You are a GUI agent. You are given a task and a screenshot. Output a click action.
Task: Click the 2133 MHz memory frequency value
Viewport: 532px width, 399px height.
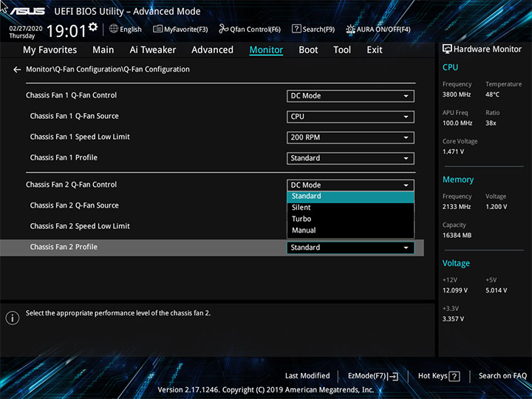tap(457, 207)
